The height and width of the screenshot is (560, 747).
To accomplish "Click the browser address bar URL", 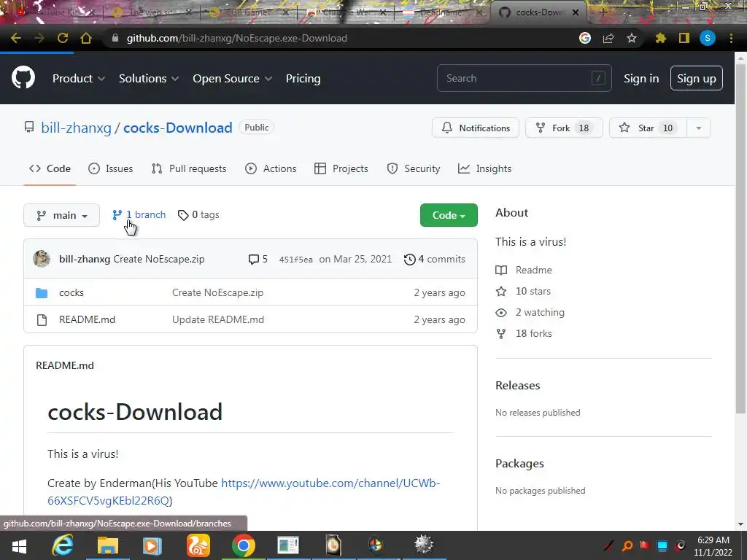I will (237, 38).
